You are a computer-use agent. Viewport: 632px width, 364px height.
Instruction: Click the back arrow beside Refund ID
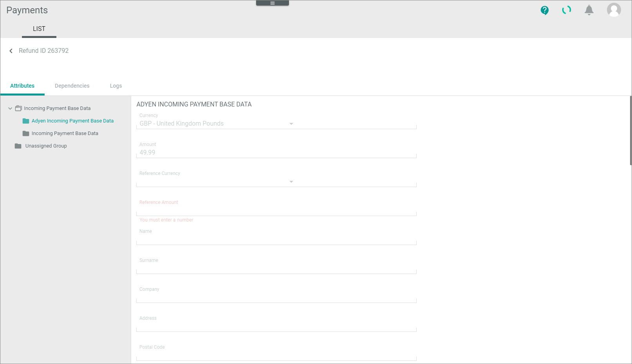[x=11, y=51]
